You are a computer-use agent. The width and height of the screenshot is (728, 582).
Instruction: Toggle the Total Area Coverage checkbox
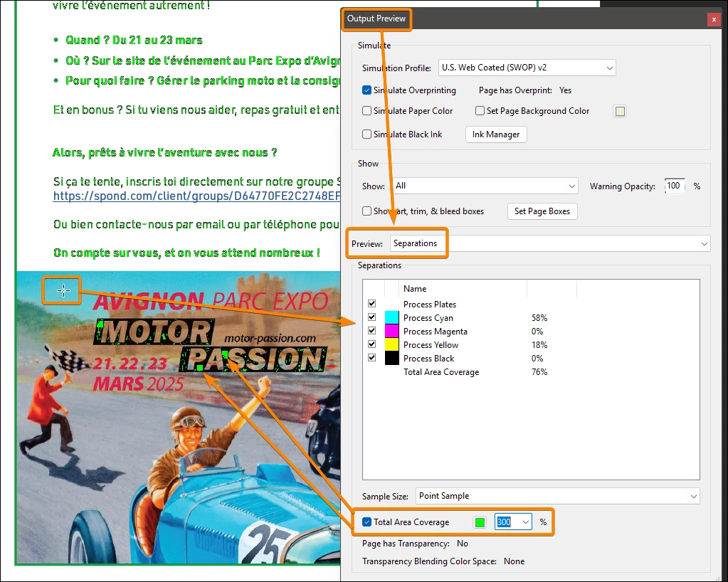366,522
